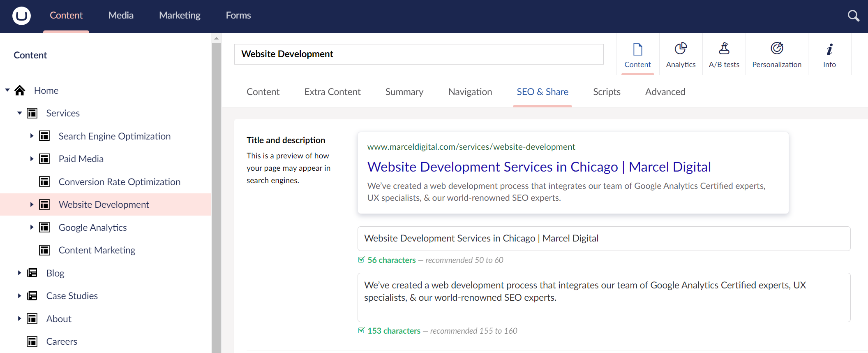Click the blue search preview title link
Image resolution: width=868 pixels, height=353 pixels.
point(539,167)
